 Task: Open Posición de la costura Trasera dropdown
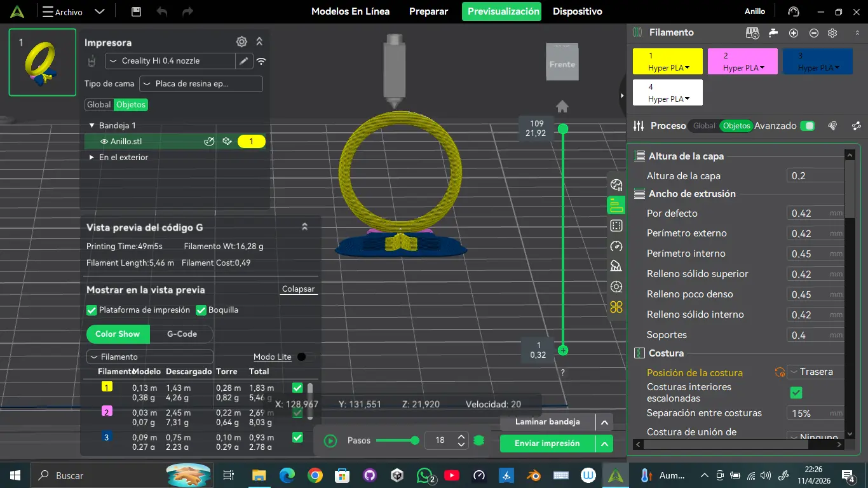pyautogui.click(x=817, y=372)
